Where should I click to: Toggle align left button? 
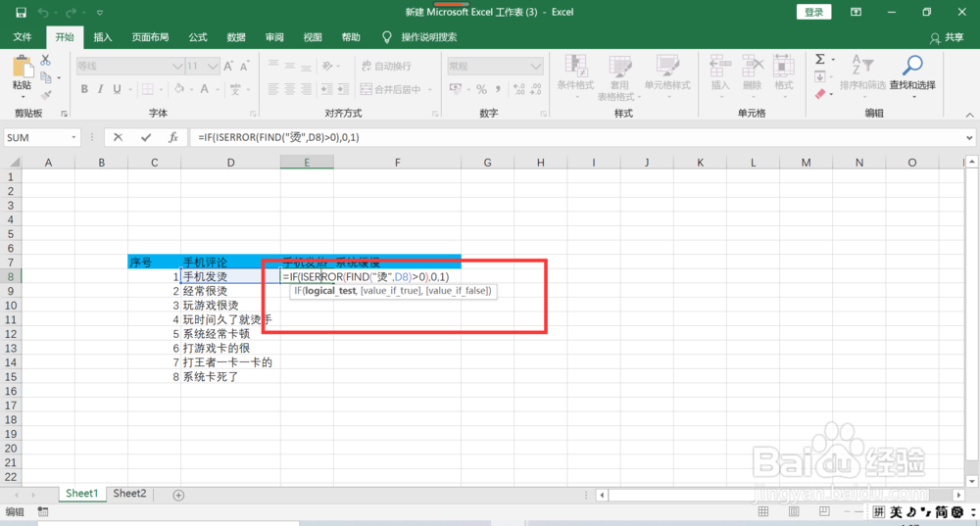tap(273, 89)
